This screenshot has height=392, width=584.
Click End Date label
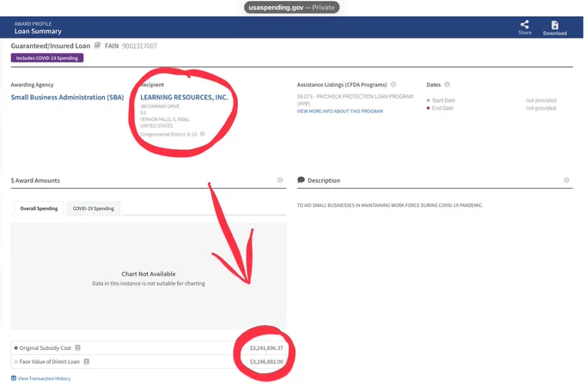pos(442,108)
